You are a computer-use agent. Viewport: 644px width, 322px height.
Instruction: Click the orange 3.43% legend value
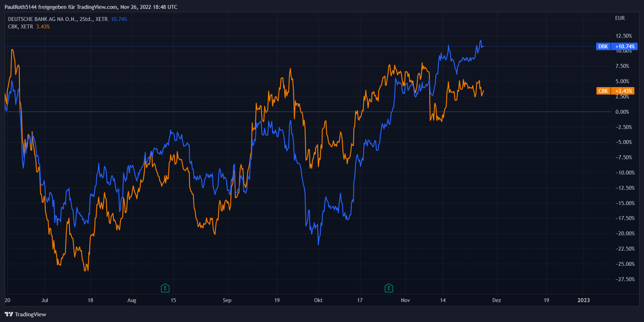point(43,27)
